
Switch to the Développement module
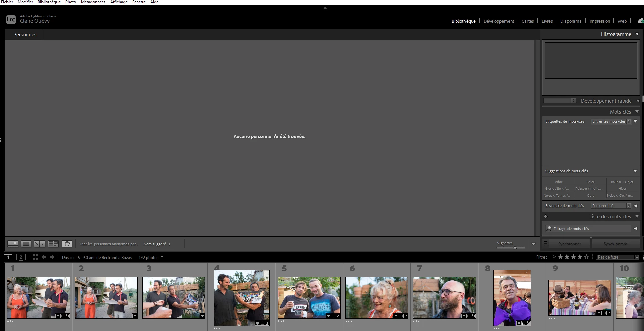point(498,21)
